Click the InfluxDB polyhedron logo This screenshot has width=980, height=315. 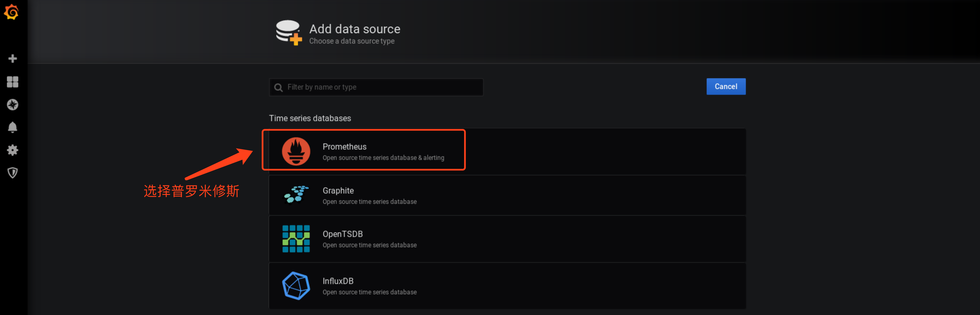(x=296, y=285)
